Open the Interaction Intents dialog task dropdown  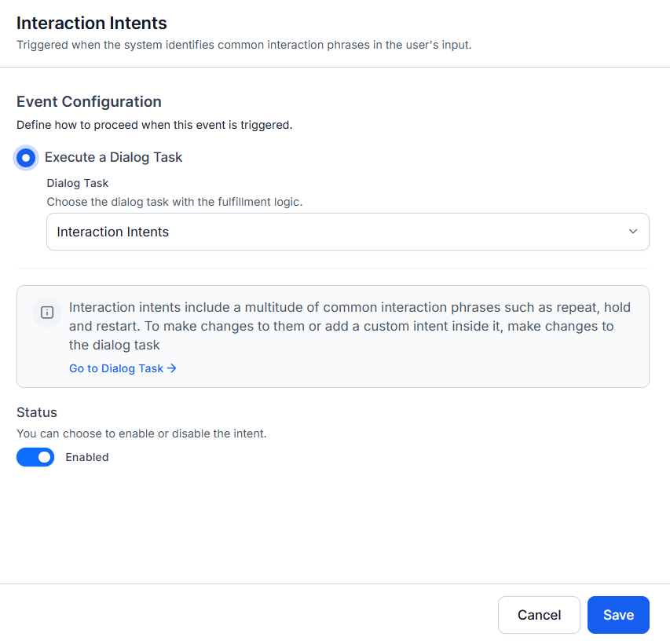coord(347,232)
